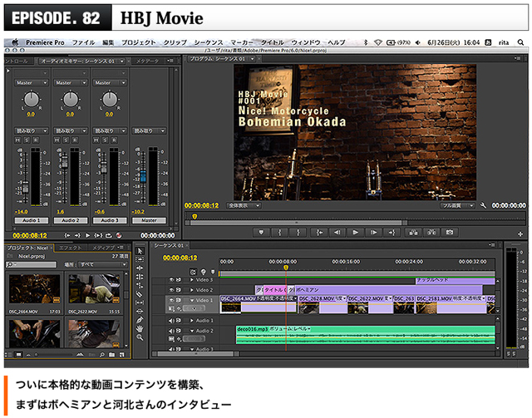
Task: Mute Audio 2 track speaker toggle
Action: tap(171, 331)
